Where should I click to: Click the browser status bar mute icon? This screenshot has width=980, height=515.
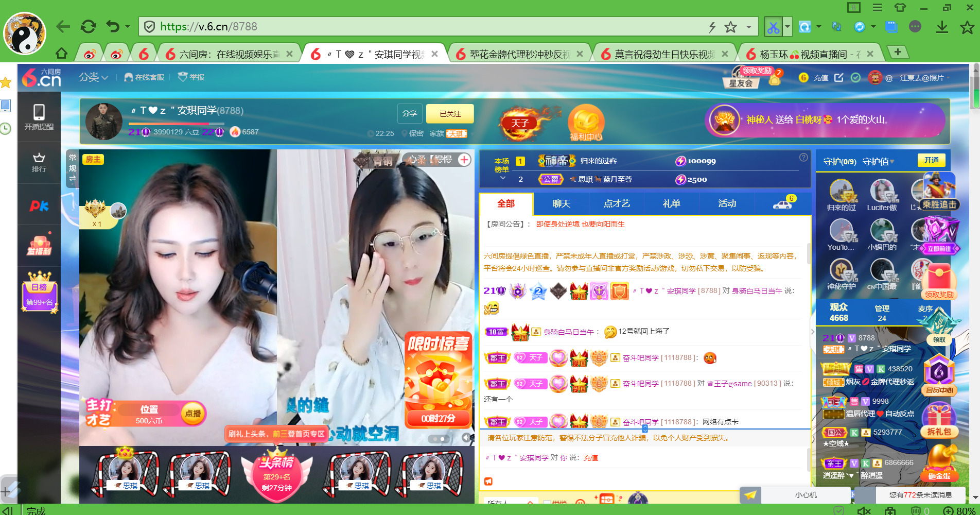pyautogui.click(x=864, y=510)
